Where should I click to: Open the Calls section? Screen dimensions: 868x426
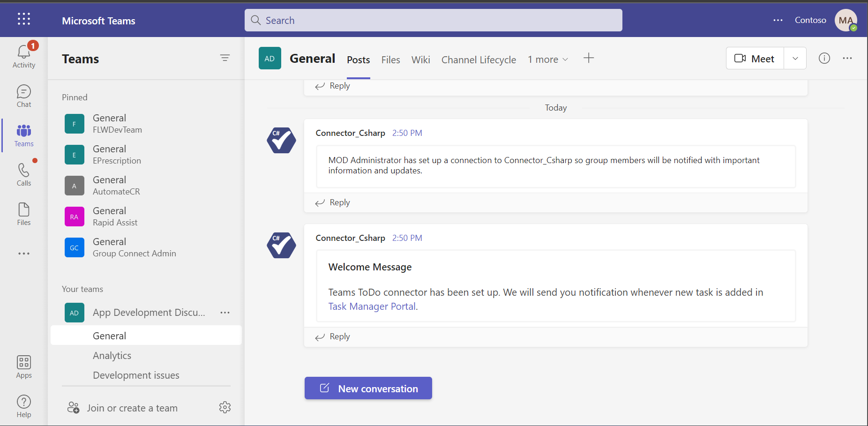click(x=24, y=175)
